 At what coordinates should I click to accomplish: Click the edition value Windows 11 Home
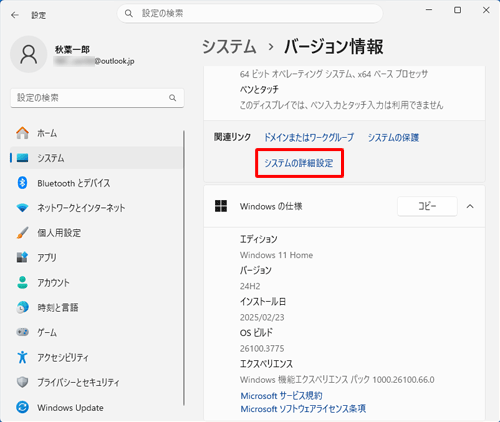276,255
